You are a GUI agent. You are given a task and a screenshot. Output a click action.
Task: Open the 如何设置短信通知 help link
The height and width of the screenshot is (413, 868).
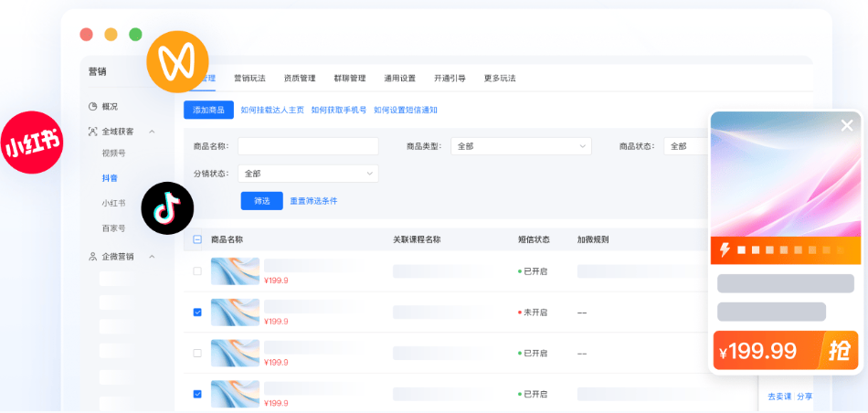point(406,110)
